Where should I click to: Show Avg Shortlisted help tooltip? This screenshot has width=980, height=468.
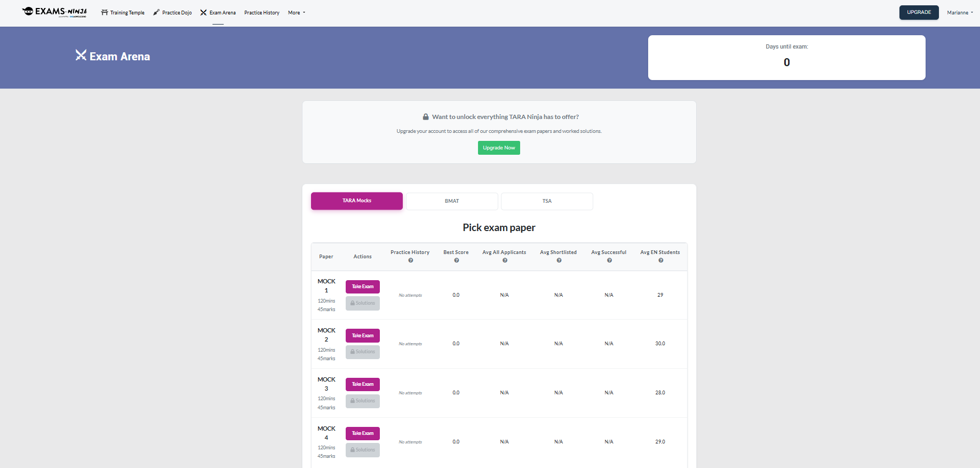(559, 260)
